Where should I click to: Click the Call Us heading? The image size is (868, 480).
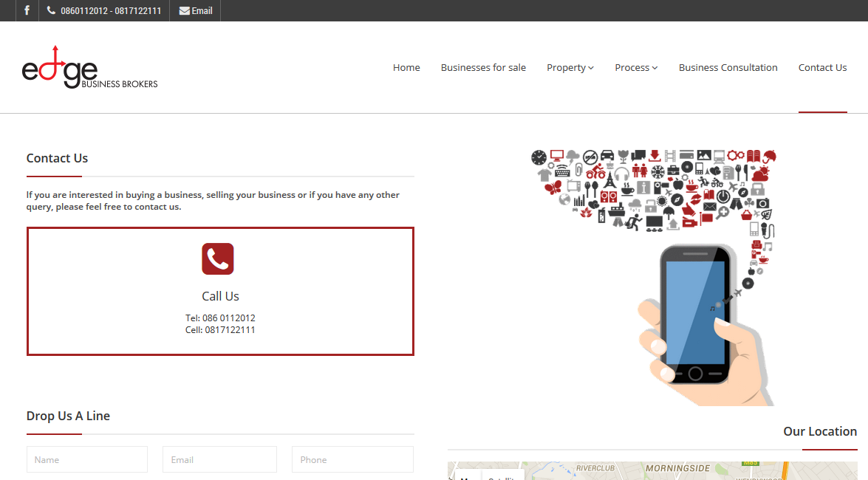pos(220,296)
